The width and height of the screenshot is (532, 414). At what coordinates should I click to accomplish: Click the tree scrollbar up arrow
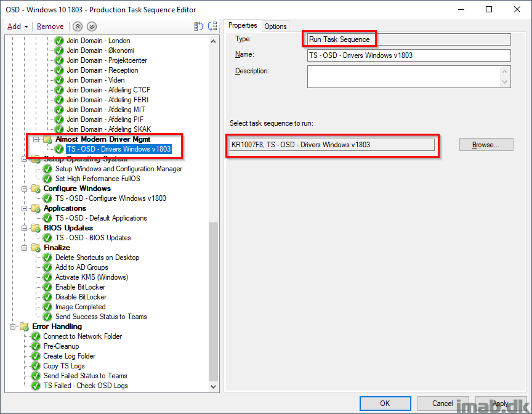pyautogui.click(x=213, y=42)
